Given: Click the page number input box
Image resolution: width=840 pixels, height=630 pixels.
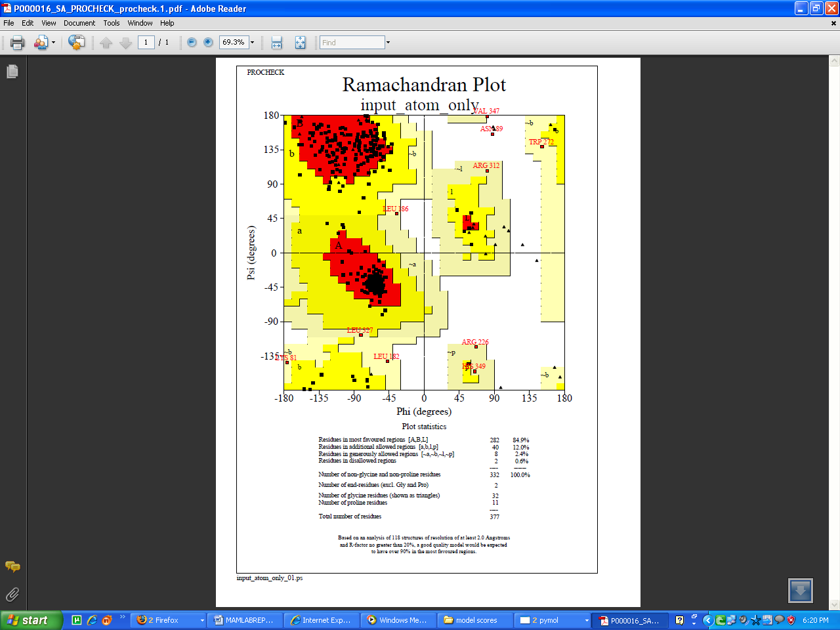Looking at the screenshot, I should pyautogui.click(x=146, y=43).
